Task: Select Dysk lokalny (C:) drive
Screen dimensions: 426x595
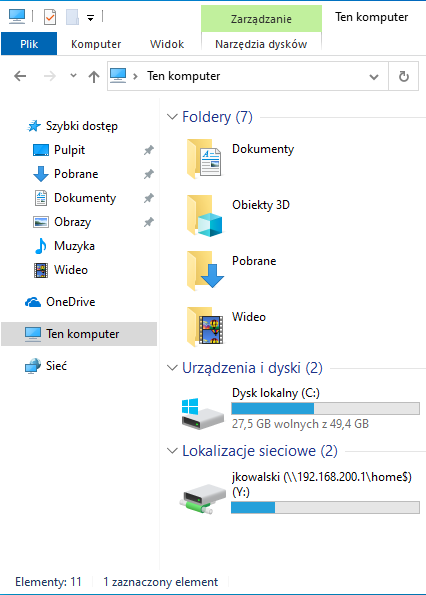Action: click(300, 412)
